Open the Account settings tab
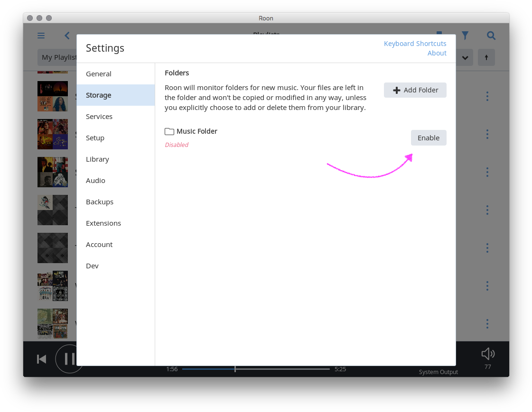 116,245
